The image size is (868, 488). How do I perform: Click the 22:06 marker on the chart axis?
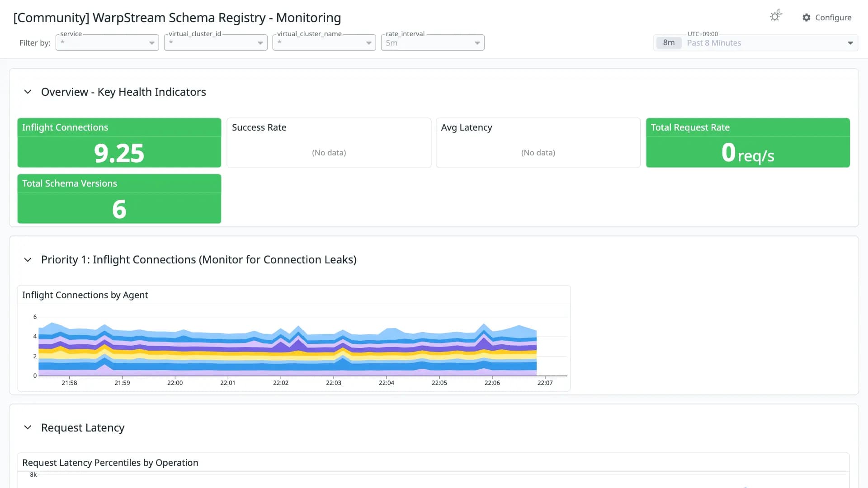point(492,383)
